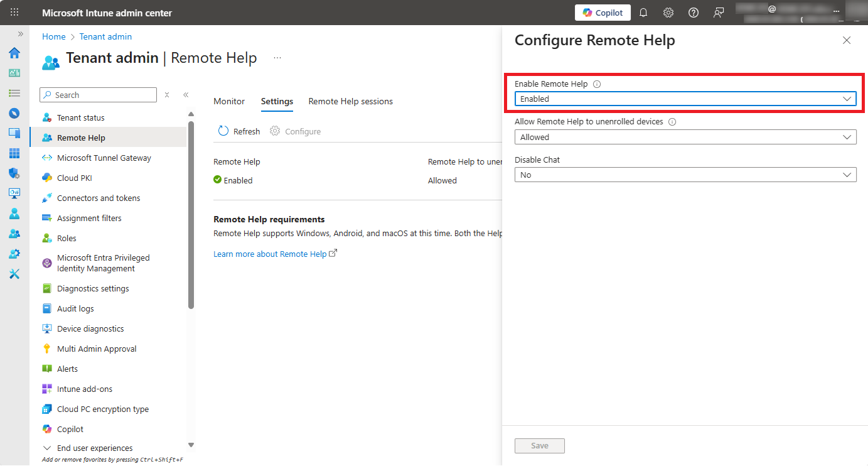The width and height of the screenshot is (868, 466).
Task: Refresh the Remote Help settings
Action: [239, 131]
